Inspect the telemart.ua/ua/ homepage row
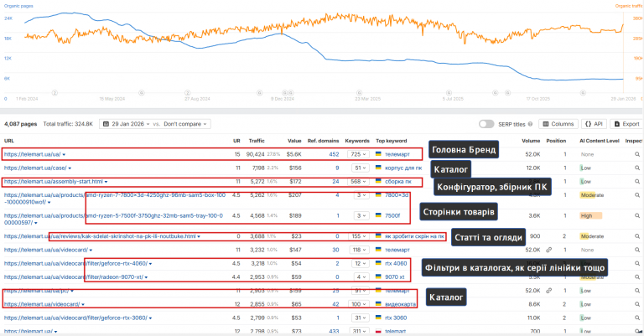 coord(637,154)
